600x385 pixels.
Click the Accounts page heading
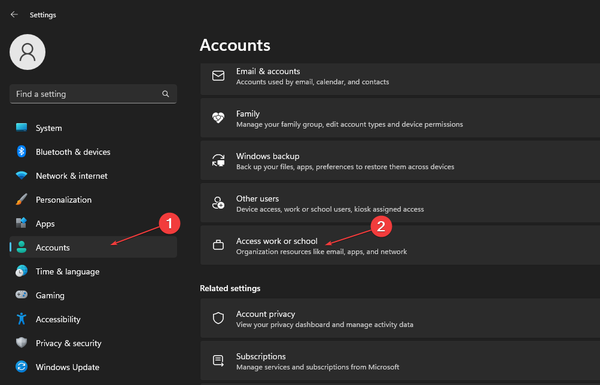point(235,45)
